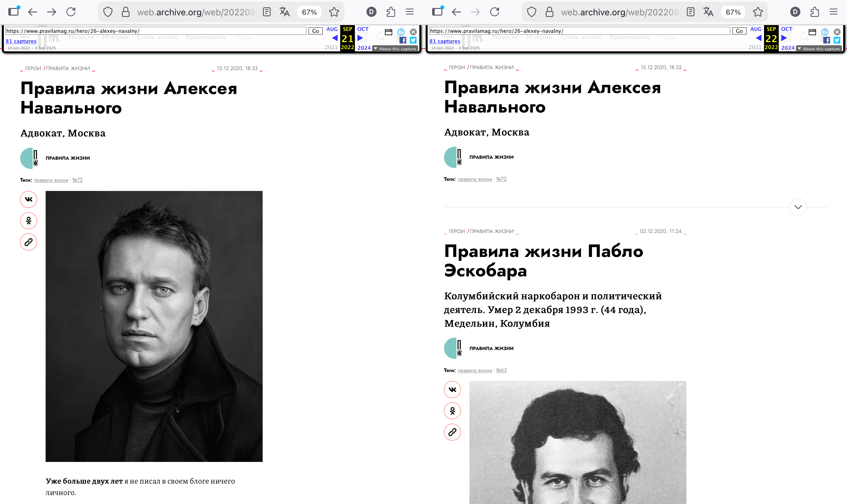This screenshot has width=847, height=504.
Task: Select 2024 year in right Wayback timeline
Action: coord(788,48)
